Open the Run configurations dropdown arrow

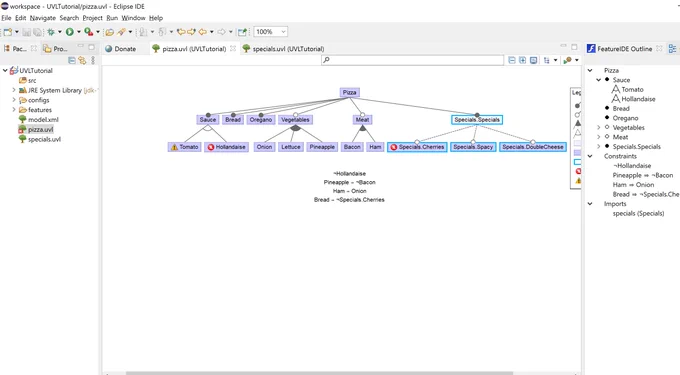[78, 32]
